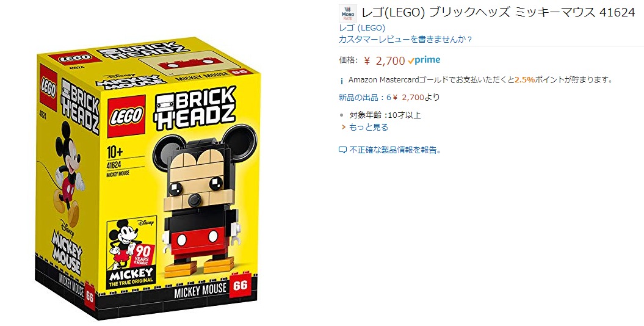Image resolution: width=644 pixels, height=326 pixels.
Task: Open the 新品の出品：6 offers link
Action: click(364, 97)
